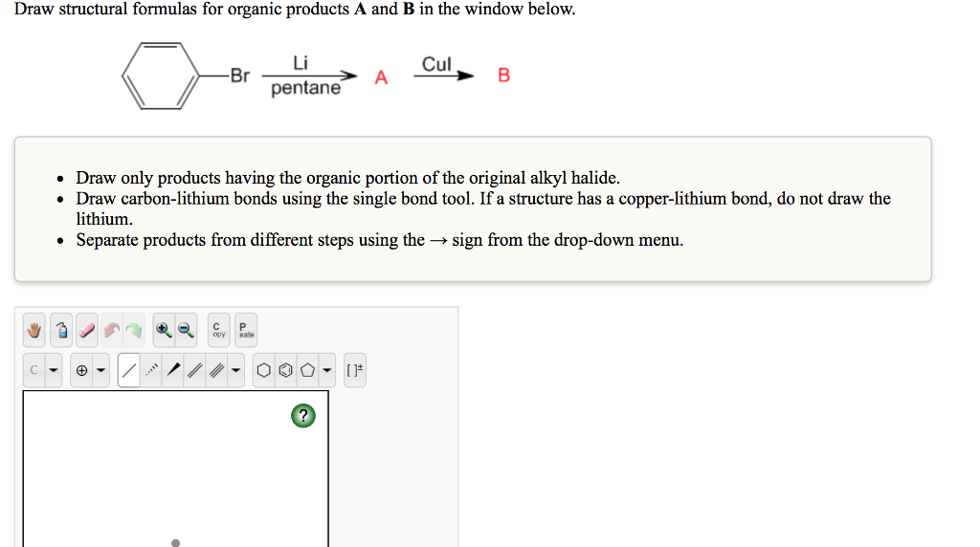The image size is (980, 547).
Task: Click the 'Draw carbon-lithium bonds' instruction line
Action: click(x=483, y=208)
